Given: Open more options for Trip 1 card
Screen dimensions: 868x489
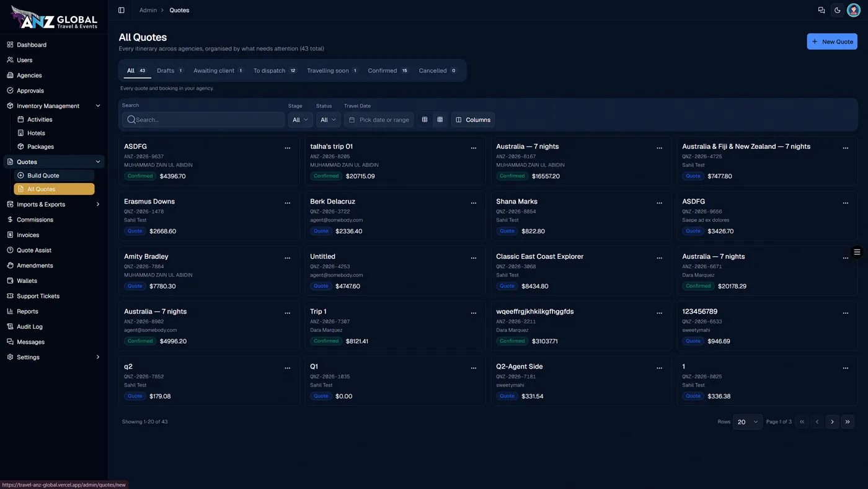Looking at the screenshot, I should tap(474, 313).
